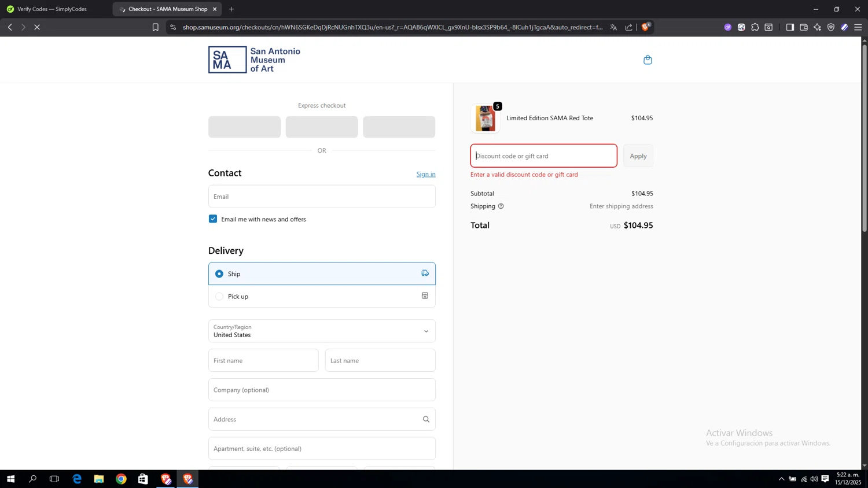The image size is (868, 488).
Task: View site information icon beside the URL
Action: tap(173, 27)
